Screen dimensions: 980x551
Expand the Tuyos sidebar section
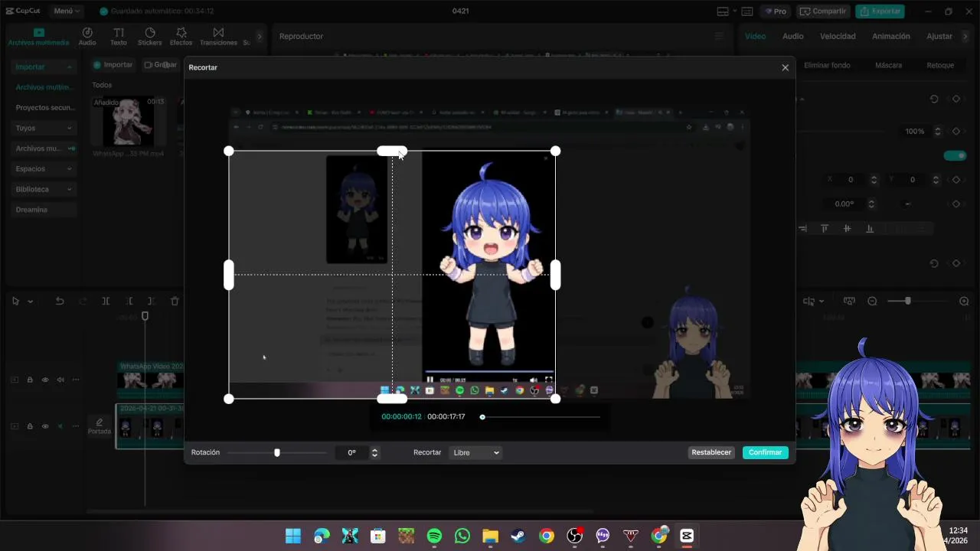44,128
